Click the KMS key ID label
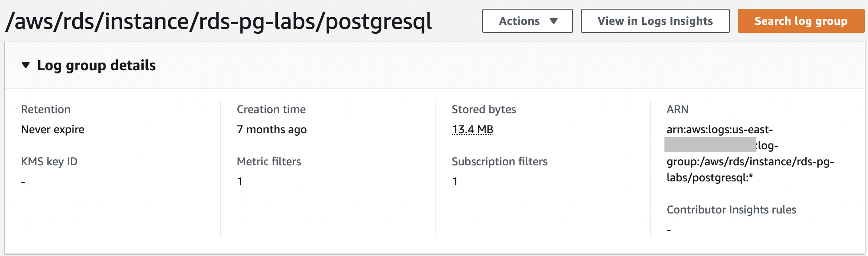The height and width of the screenshot is (256, 868). click(49, 162)
